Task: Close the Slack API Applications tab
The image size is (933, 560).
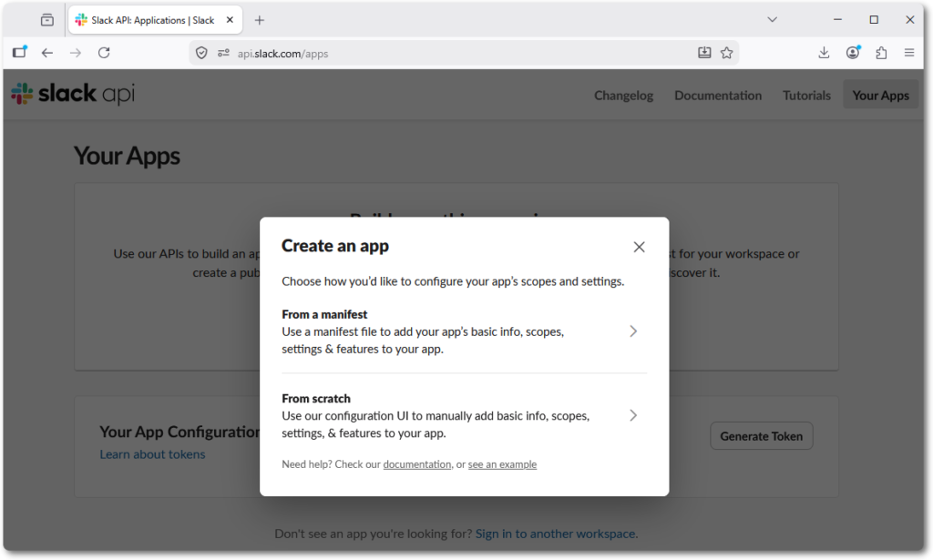Action: 230,20
